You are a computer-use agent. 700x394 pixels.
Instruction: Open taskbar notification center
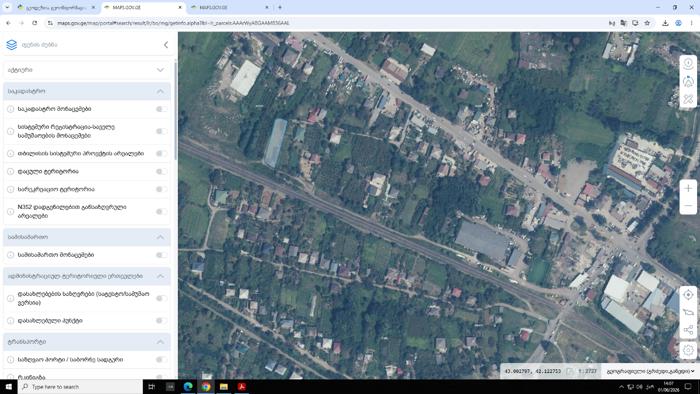(x=688, y=387)
